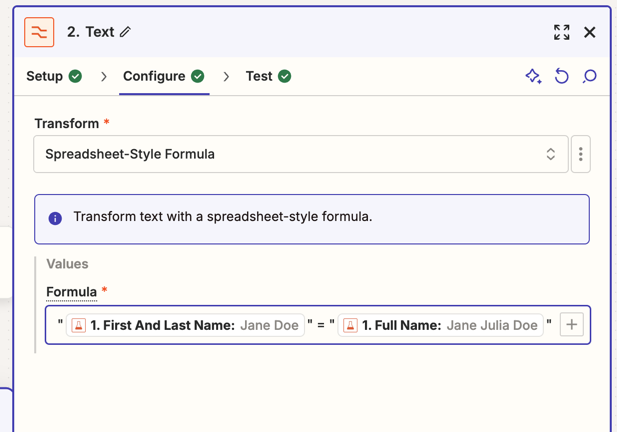The height and width of the screenshot is (432, 617).
Task: Click the chevron between Setup and Configure
Action: tap(104, 76)
